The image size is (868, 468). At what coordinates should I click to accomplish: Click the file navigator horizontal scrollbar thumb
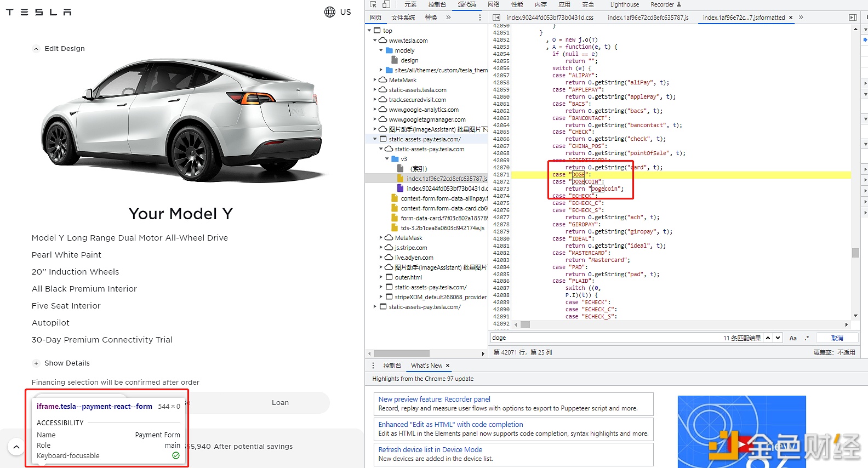[402, 354]
